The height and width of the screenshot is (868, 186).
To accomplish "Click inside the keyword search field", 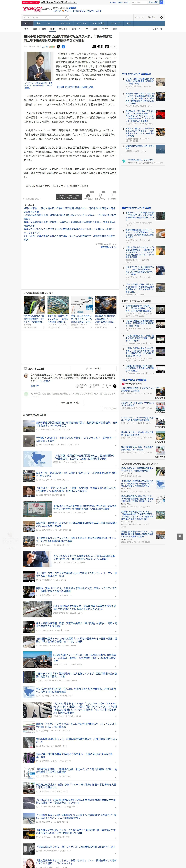I will tap(43, 18).
